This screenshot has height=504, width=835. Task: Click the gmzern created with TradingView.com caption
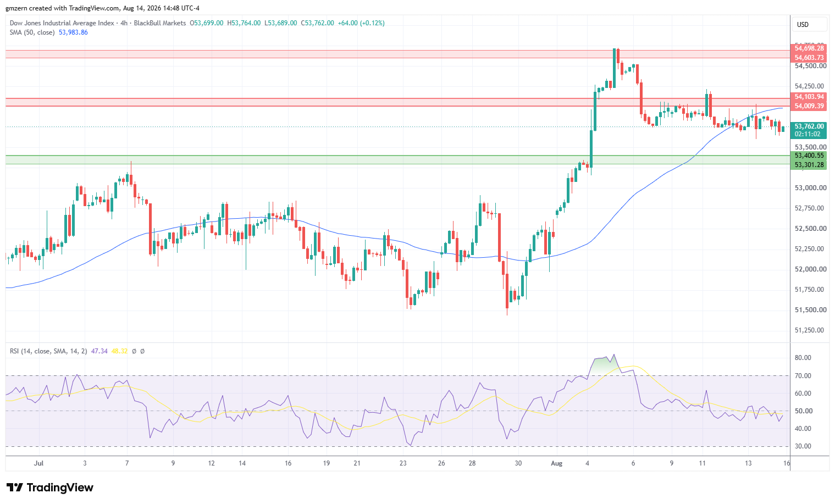coord(103,8)
